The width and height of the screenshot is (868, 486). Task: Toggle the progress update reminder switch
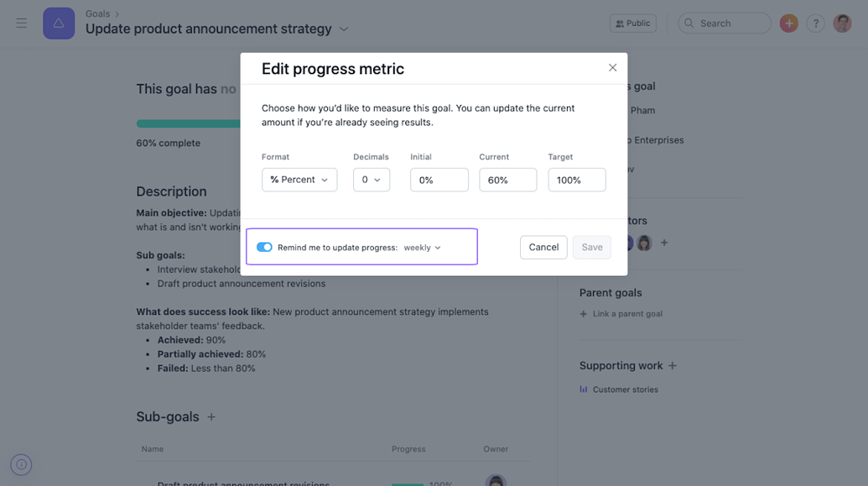pyautogui.click(x=264, y=248)
